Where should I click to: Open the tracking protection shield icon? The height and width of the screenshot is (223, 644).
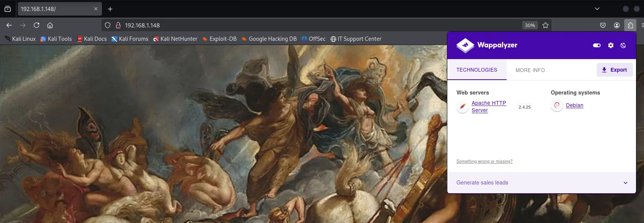[x=108, y=25]
